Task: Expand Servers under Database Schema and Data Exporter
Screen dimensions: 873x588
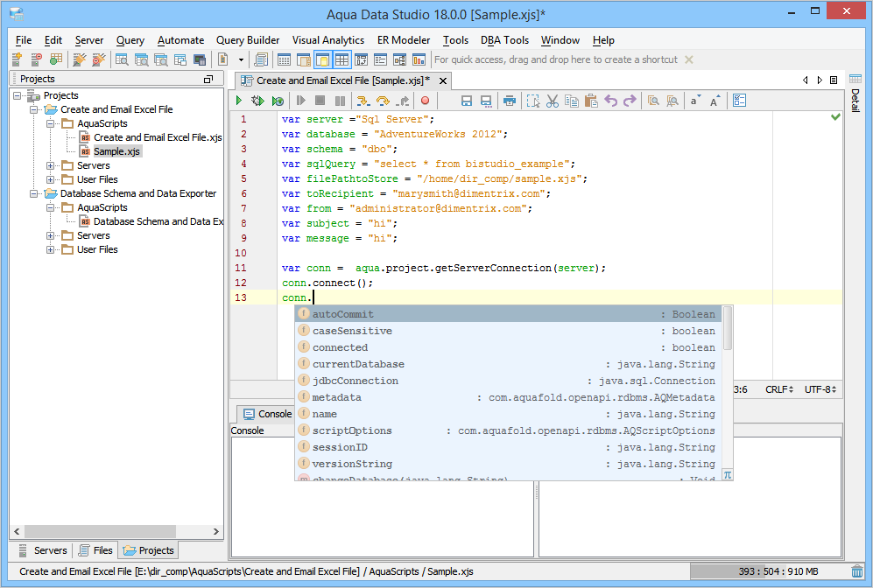Action: tap(50, 236)
